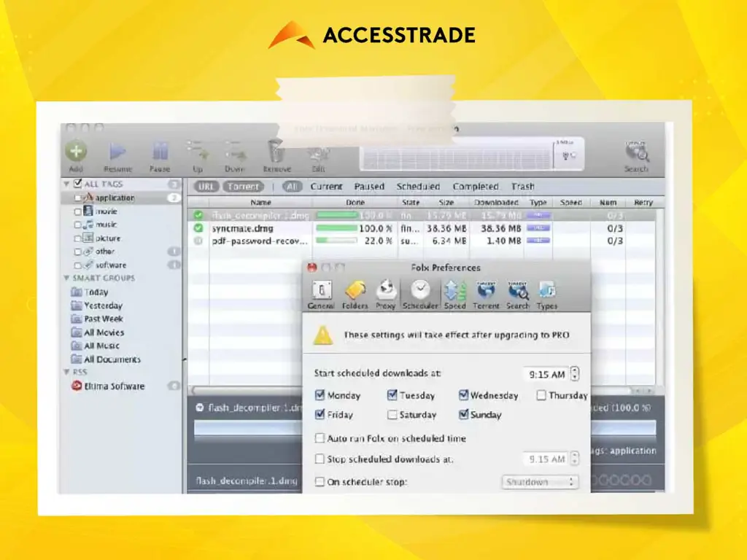Screen dimensions: 747x560
Task: Toggle the Tuesday checkbox
Action: (392, 394)
